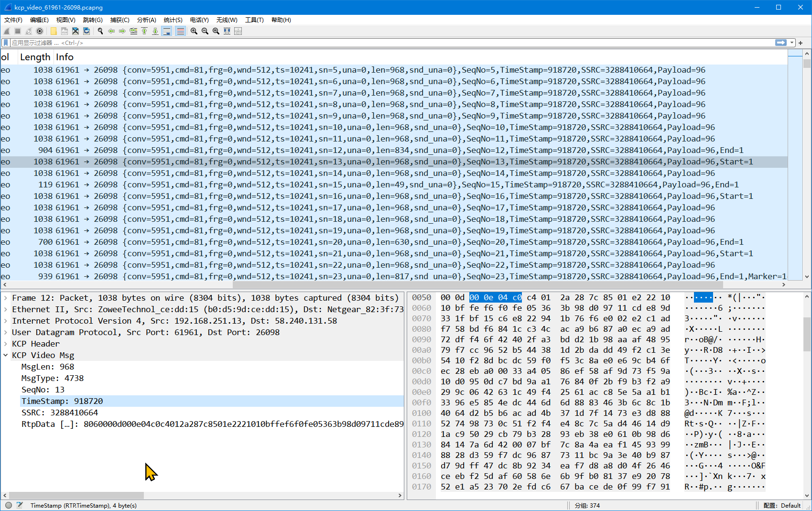Reload the capture file

[x=87, y=31]
